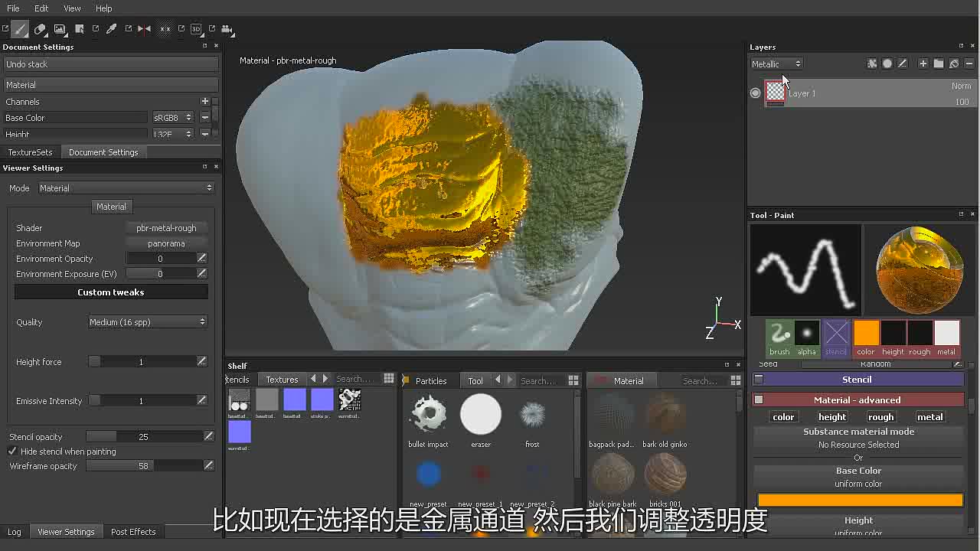Adjust the Wireframe opacity slider

(143, 466)
